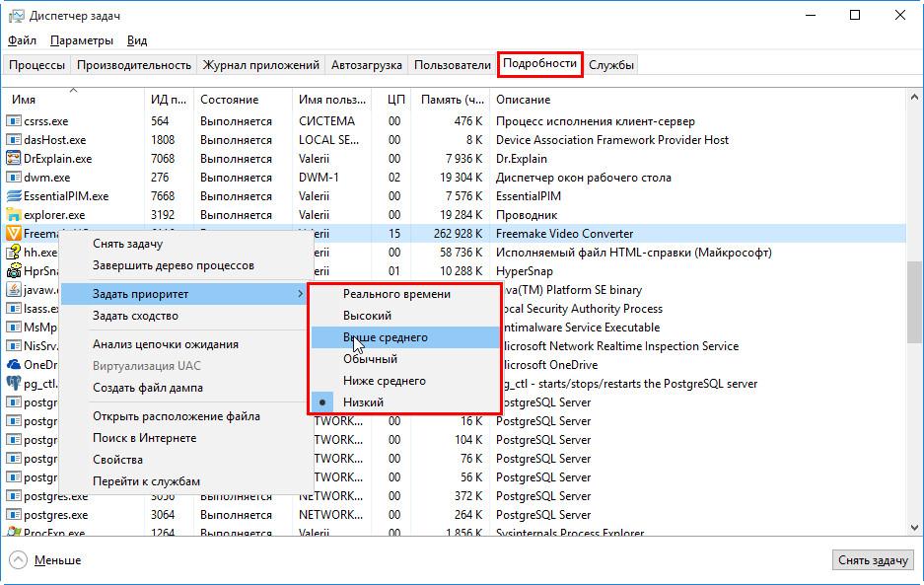This screenshot has height=585, width=924.
Task: Switch to the 'Подробности' tab
Action: pos(539,64)
